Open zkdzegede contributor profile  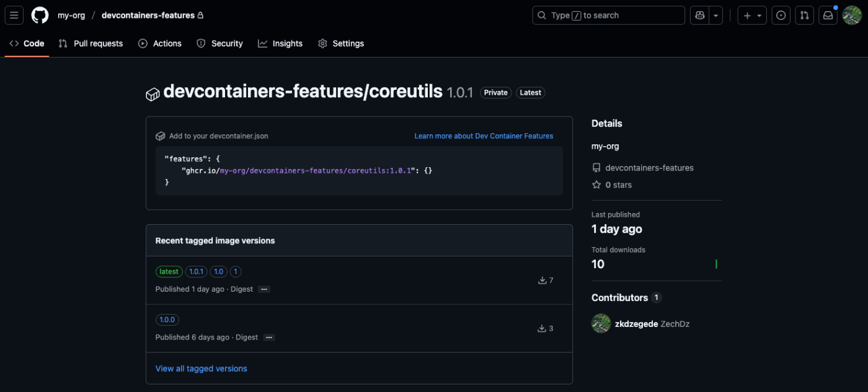click(636, 324)
